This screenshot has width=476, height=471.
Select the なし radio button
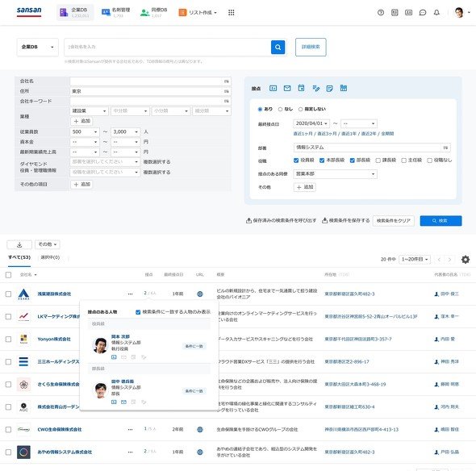(x=280, y=109)
